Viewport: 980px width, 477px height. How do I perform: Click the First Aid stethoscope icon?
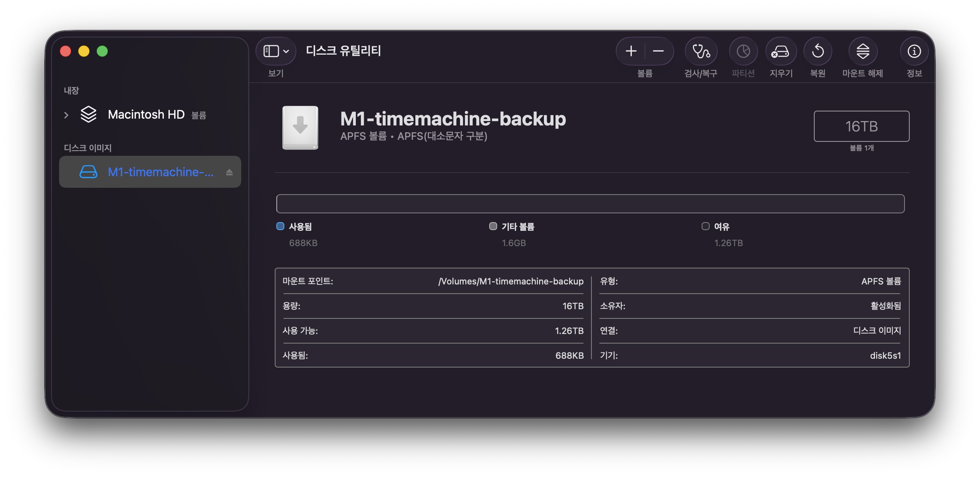(x=701, y=51)
